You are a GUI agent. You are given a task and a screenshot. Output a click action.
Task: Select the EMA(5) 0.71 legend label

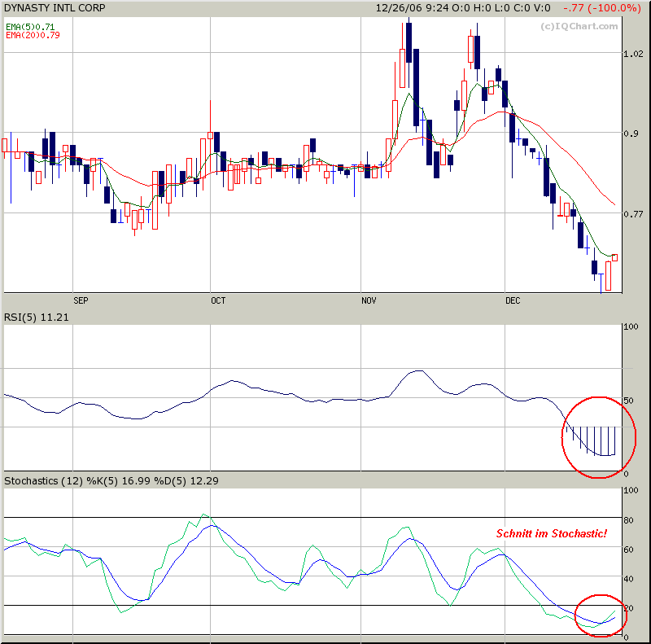[30, 28]
